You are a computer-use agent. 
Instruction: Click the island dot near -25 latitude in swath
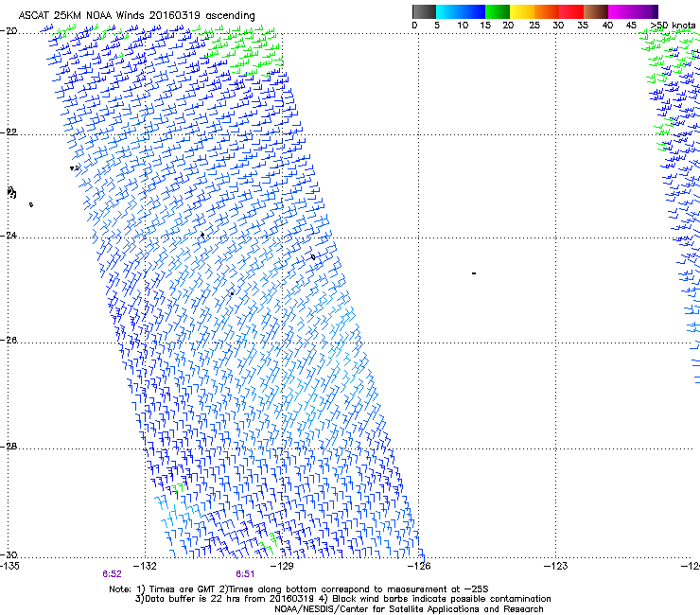click(x=232, y=293)
